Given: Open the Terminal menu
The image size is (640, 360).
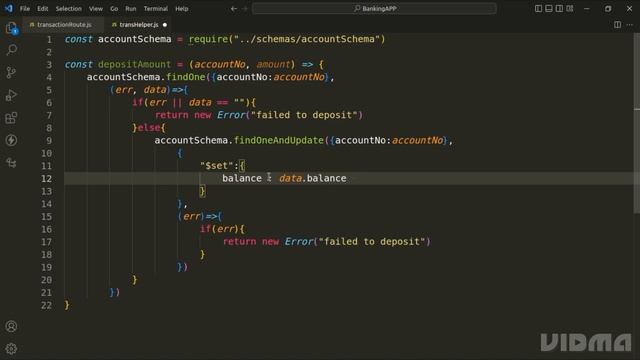Looking at the screenshot, I should point(156,9).
